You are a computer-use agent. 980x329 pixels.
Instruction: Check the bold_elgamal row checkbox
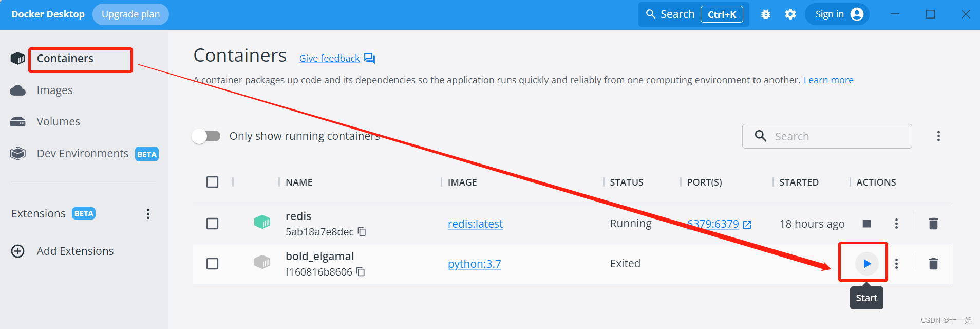212,264
